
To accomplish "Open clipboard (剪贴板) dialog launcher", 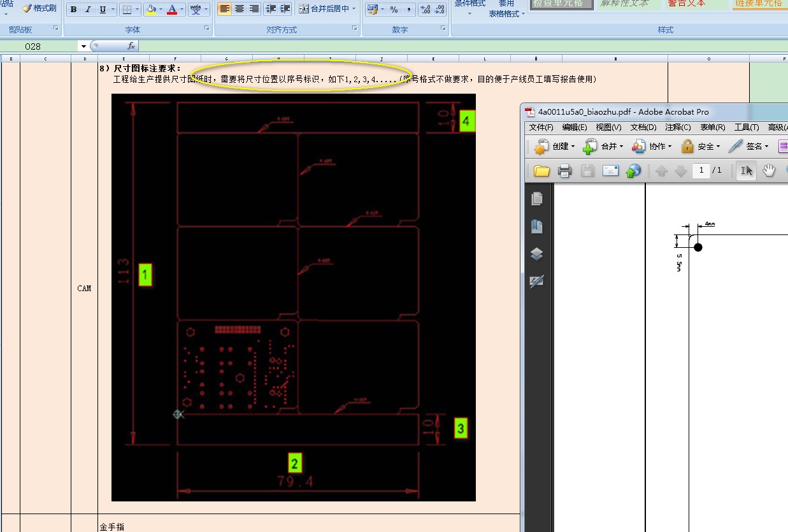I will [x=56, y=29].
